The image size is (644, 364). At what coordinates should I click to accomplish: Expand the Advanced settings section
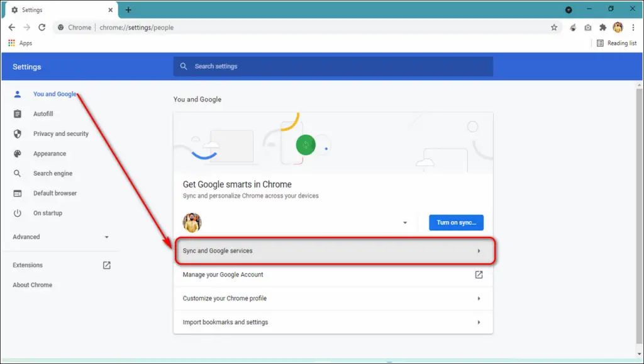(x=61, y=237)
